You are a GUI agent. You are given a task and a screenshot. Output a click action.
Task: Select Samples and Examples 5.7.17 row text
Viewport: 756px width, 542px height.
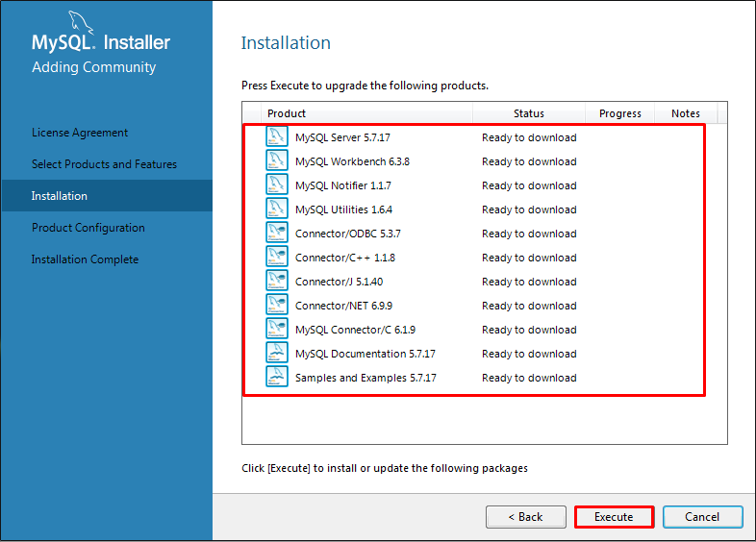(365, 379)
